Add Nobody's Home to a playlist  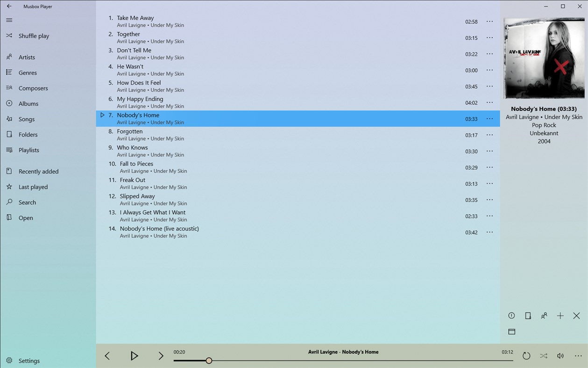560,316
